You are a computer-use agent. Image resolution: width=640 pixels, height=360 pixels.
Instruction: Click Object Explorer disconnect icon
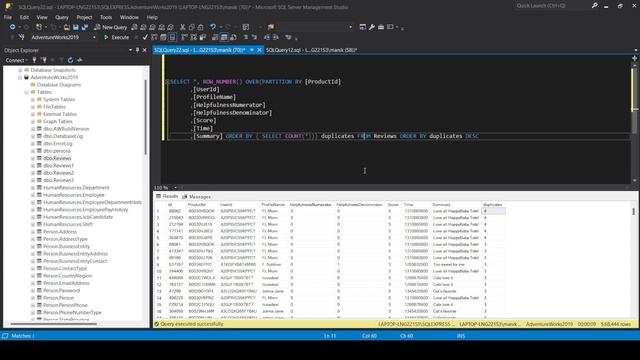click(x=43, y=60)
